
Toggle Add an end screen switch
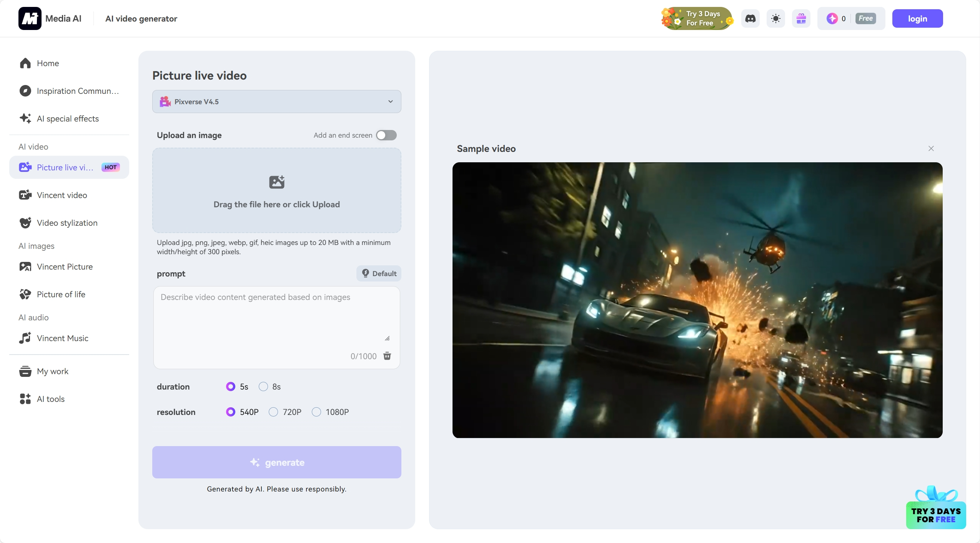[x=386, y=135]
